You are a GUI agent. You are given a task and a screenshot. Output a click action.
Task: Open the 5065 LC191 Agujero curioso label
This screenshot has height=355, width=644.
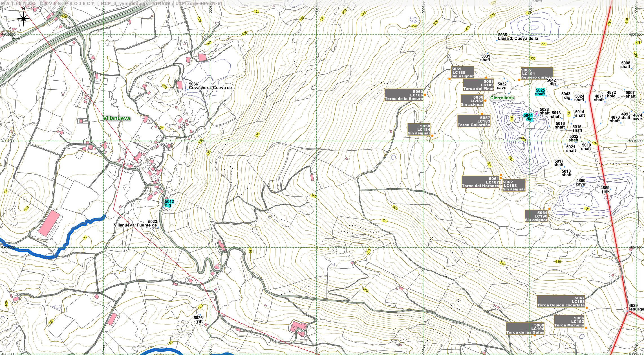click(537, 74)
